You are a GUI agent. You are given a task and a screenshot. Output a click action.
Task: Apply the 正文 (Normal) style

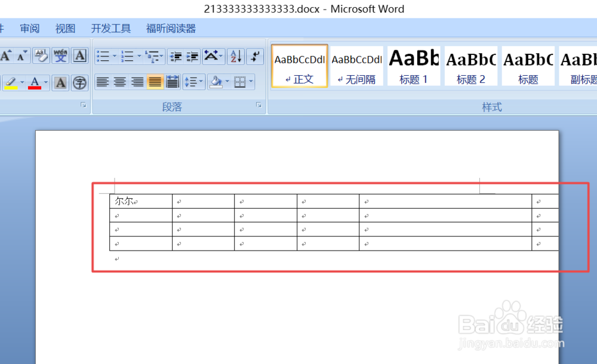[300, 66]
